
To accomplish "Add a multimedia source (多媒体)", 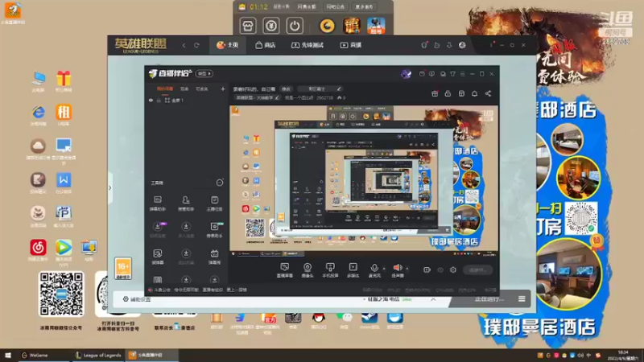I will click(353, 270).
